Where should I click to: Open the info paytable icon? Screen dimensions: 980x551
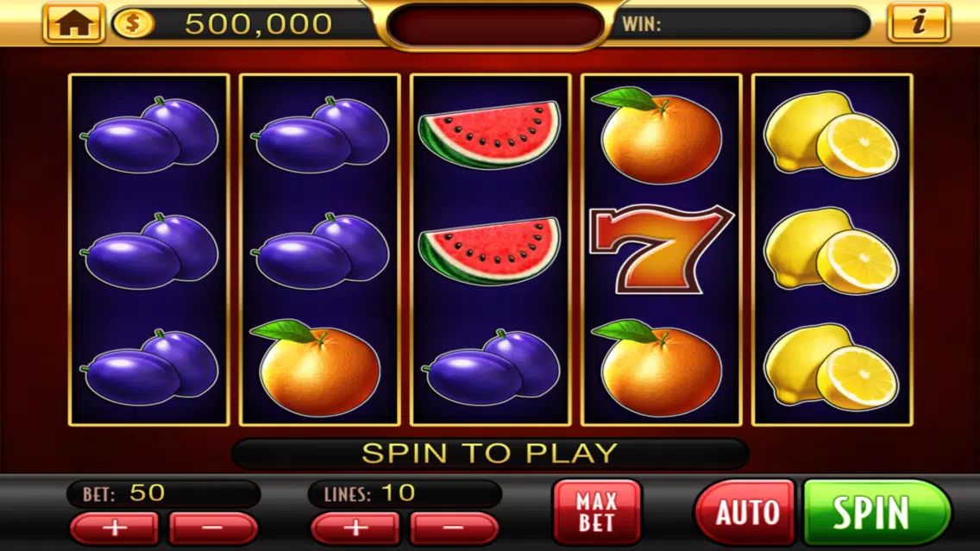click(x=918, y=23)
